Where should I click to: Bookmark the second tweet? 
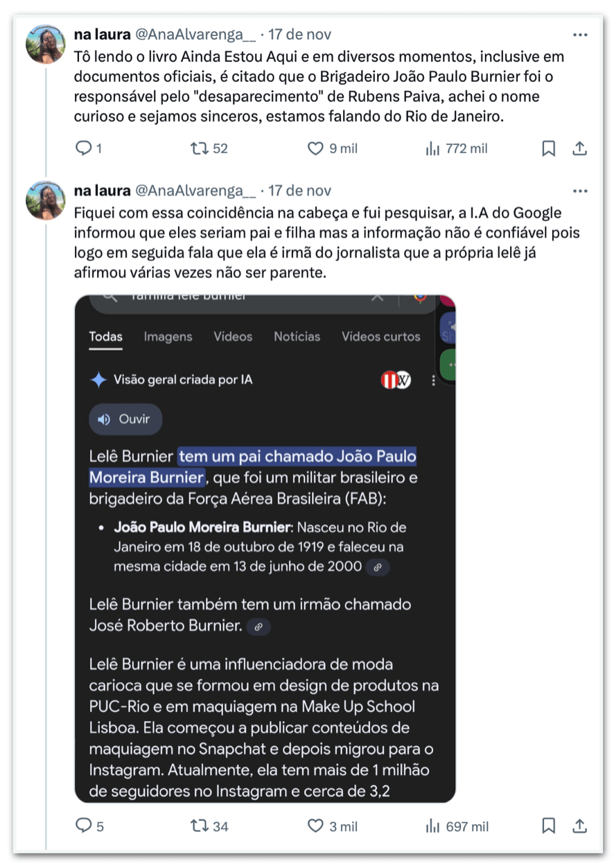point(548,826)
